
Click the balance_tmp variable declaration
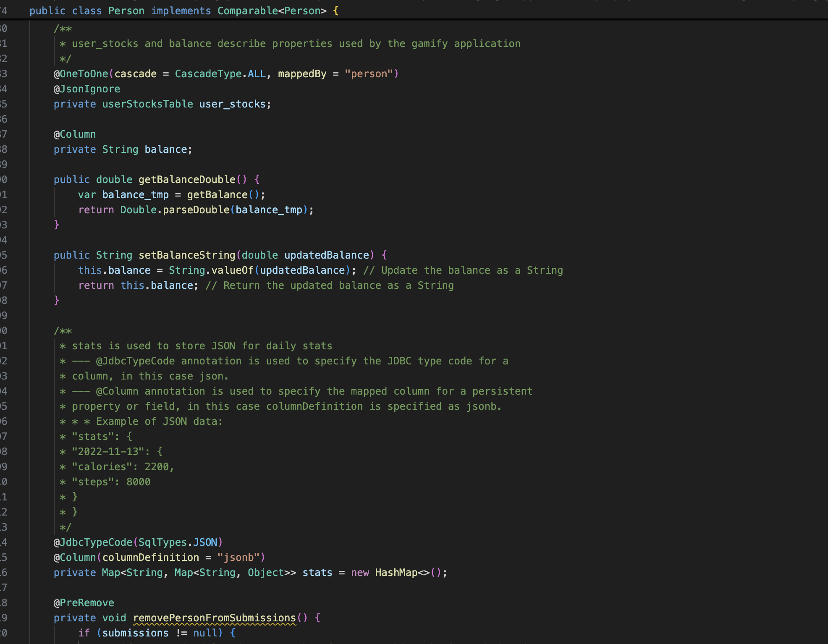click(x=135, y=195)
